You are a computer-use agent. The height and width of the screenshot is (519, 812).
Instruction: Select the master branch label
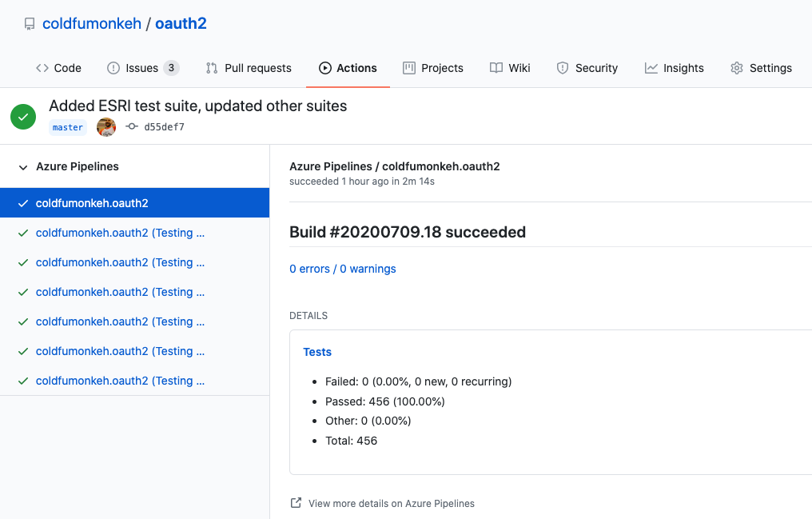click(68, 127)
